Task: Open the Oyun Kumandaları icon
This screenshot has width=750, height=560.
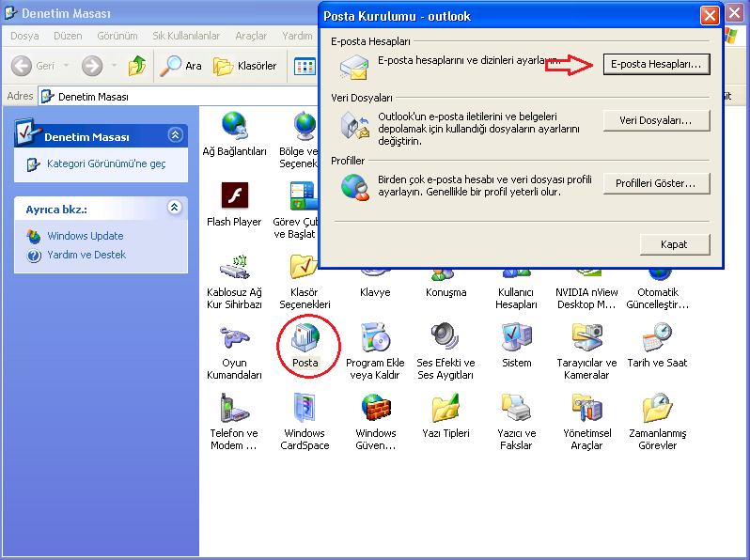Action: tap(234, 351)
